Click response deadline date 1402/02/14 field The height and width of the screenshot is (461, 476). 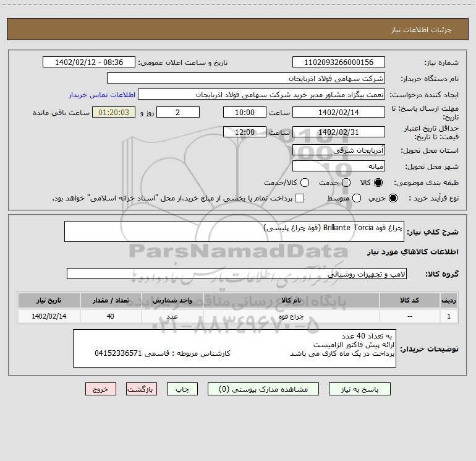click(x=339, y=112)
